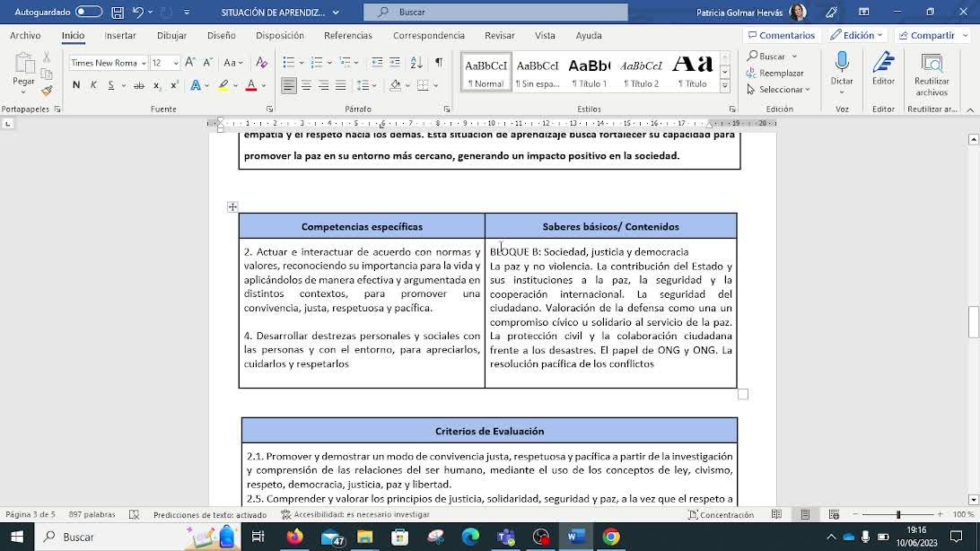Sort text alphabetically icon
Viewport: 980px width, 551px height.
416,63
